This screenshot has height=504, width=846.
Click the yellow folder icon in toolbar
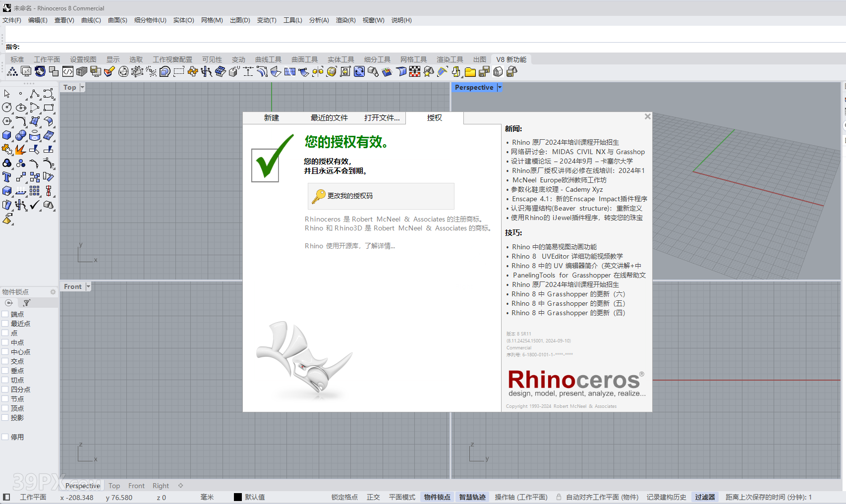coord(470,72)
